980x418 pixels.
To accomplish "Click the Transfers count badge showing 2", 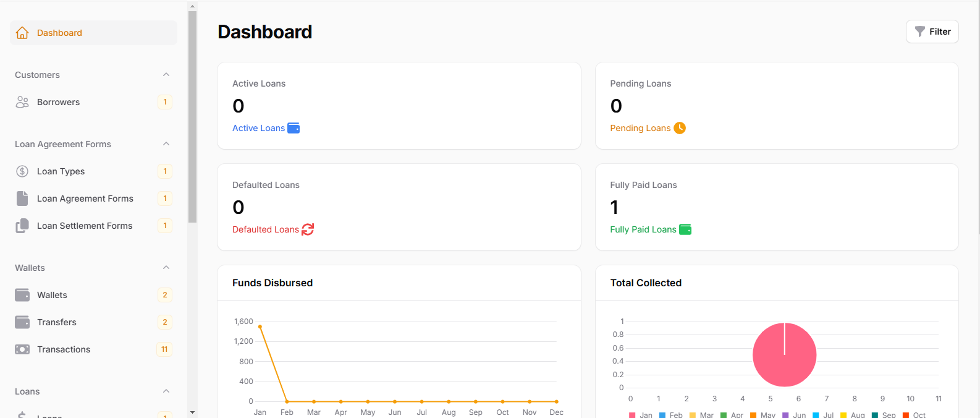I will click(x=165, y=322).
